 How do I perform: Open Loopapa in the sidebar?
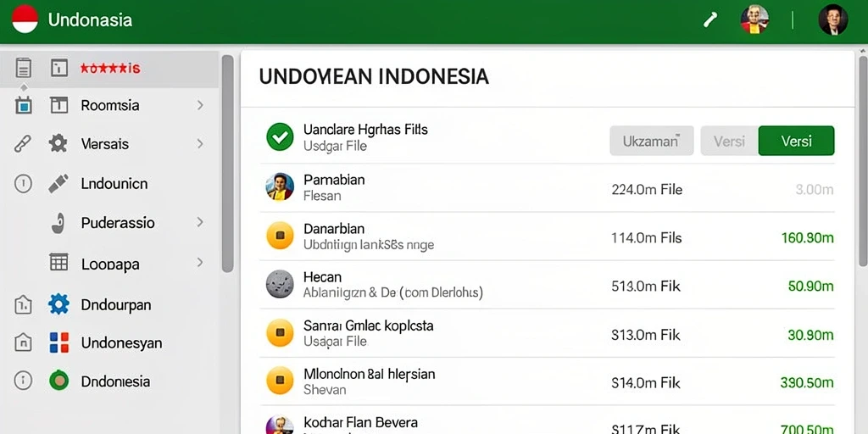[x=109, y=263]
